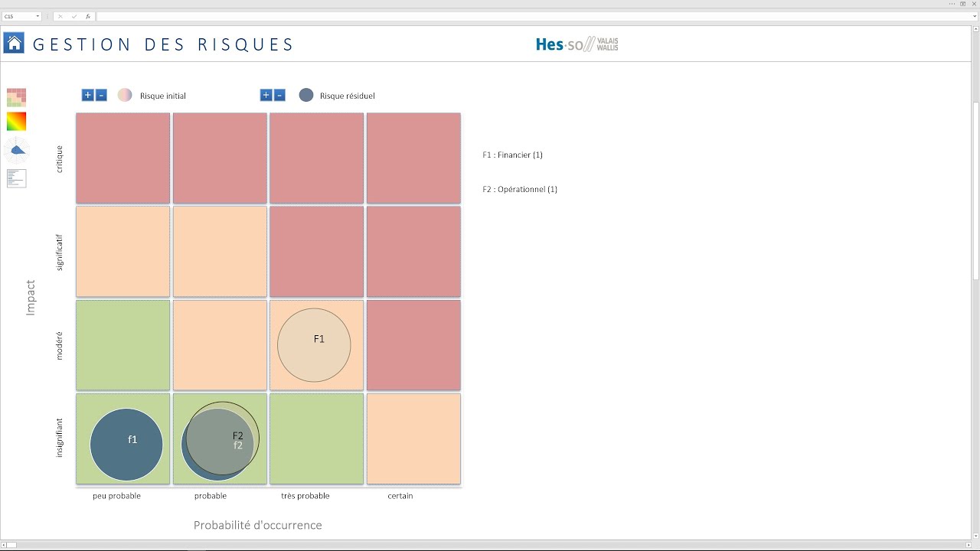Click the Cancel X in formula bar
The width and height of the screenshot is (980, 551).
coord(60,16)
